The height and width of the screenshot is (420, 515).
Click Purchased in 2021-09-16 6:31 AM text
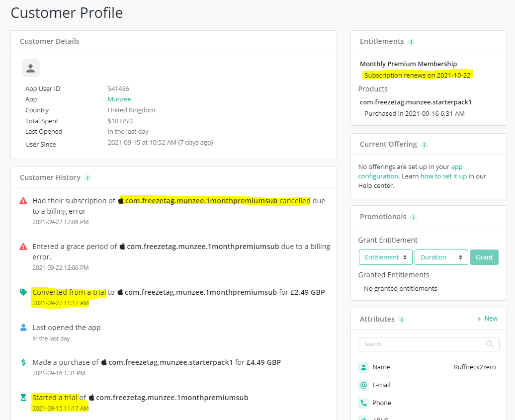pos(415,114)
